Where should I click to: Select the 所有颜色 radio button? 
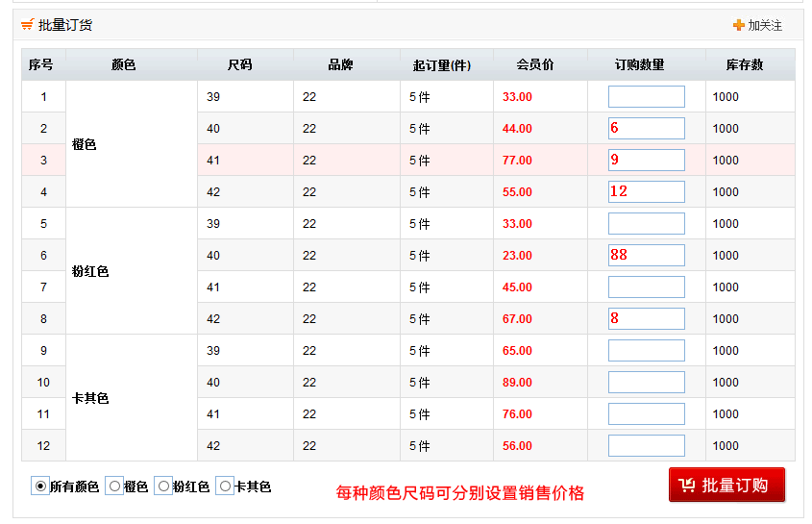39,487
